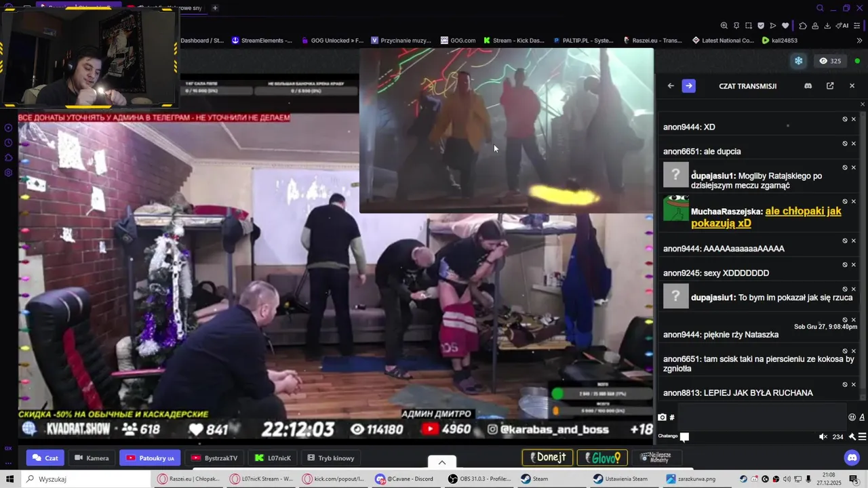Click the send/flow arrow icon in toolbar

[x=773, y=26]
